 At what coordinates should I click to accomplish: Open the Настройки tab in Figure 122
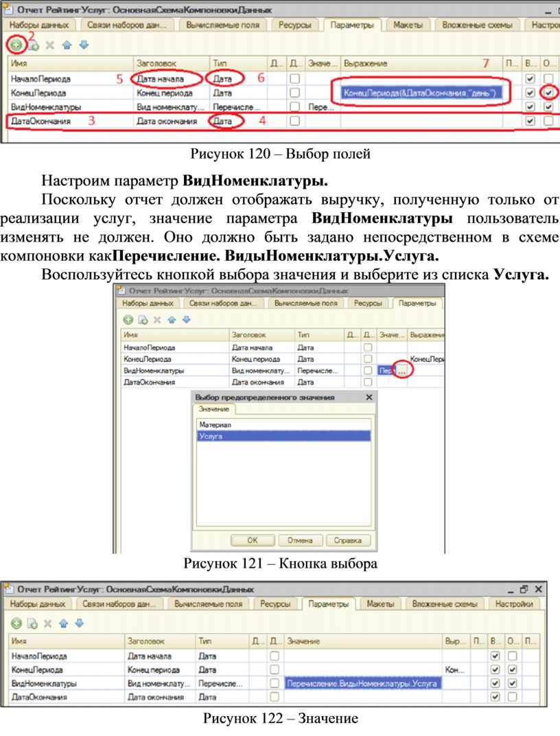(x=513, y=604)
